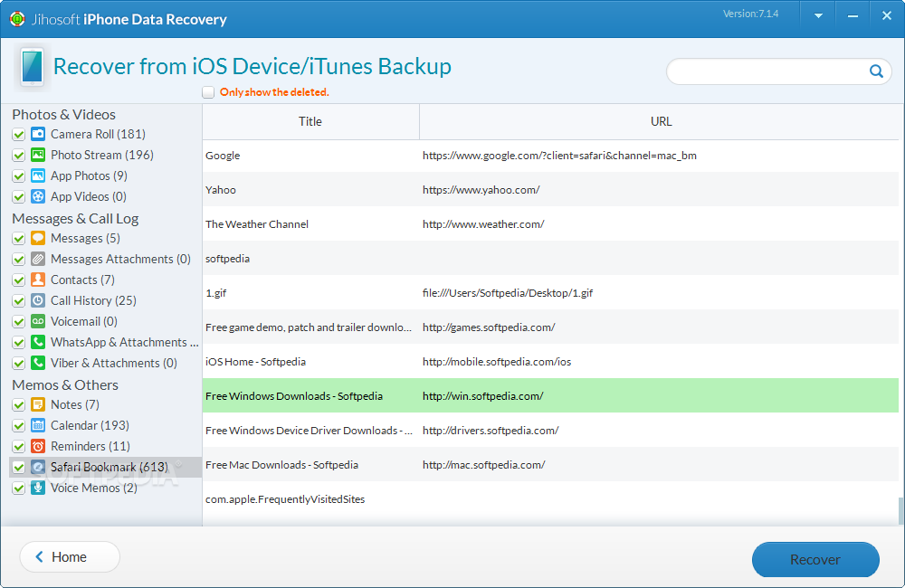
Task: Click the vertical scrollbar thumb
Action: point(901,511)
